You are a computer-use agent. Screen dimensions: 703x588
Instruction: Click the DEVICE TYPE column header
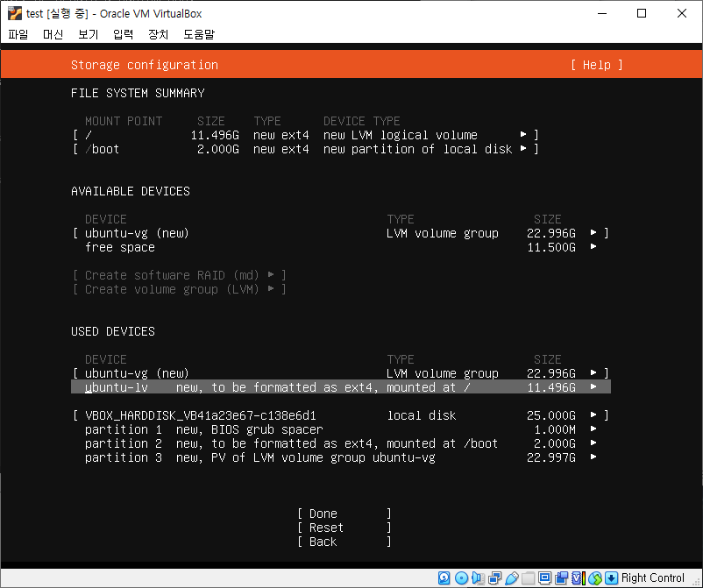[362, 121]
